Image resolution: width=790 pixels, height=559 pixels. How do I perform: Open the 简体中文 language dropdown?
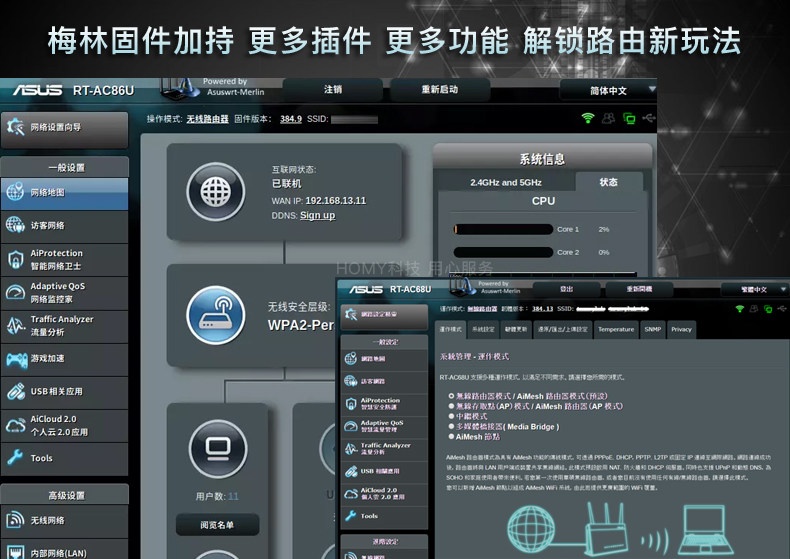pos(608,91)
